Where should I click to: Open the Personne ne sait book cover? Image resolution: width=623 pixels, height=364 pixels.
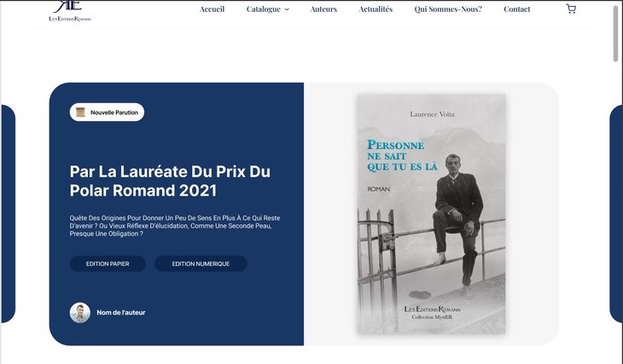tap(431, 214)
